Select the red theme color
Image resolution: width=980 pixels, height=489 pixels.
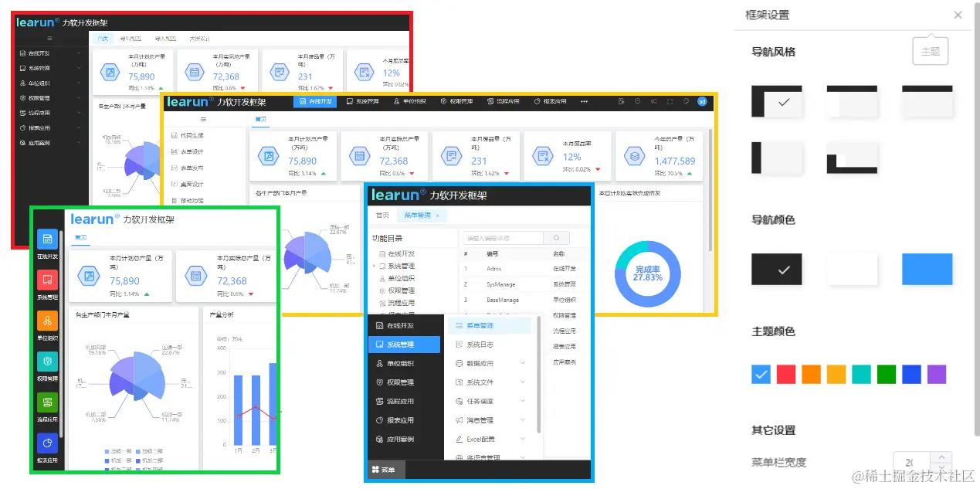(786, 375)
